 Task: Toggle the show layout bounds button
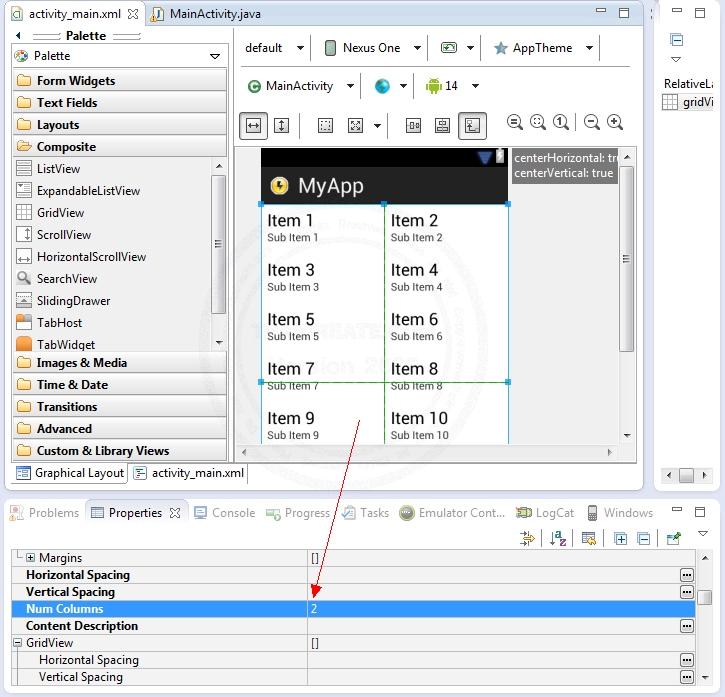click(x=325, y=125)
